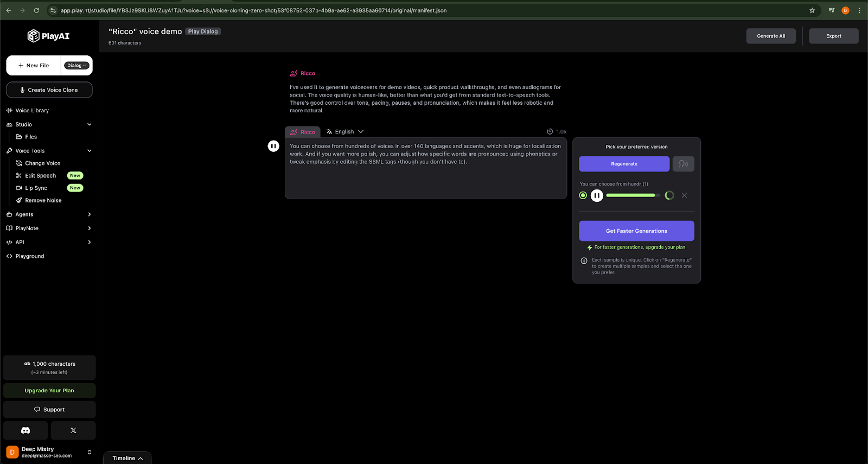
Task: Click the New File button
Action: [34, 66]
